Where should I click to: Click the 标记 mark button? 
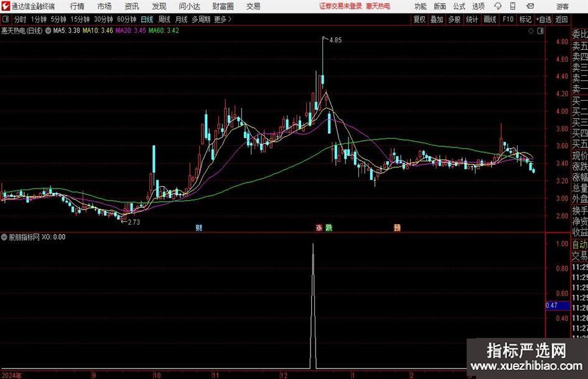click(525, 19)
